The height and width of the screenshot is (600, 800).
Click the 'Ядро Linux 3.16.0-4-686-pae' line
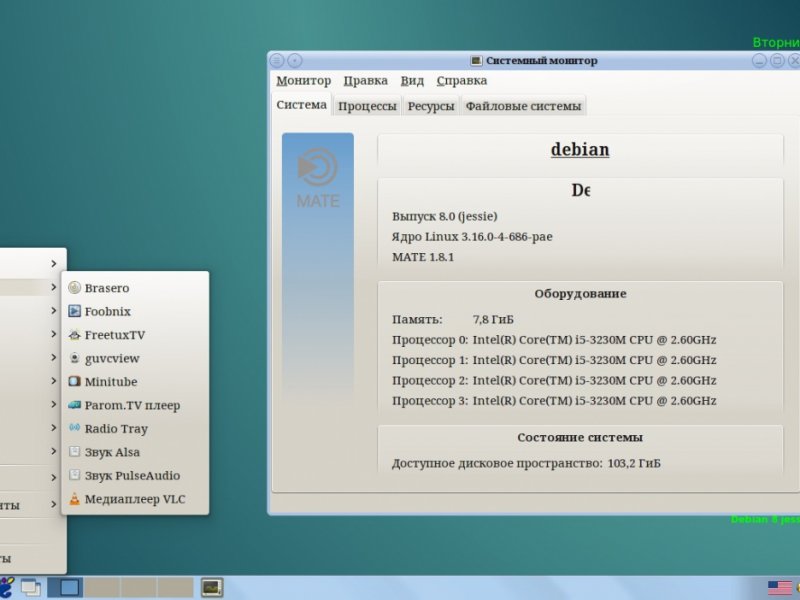(472, 237)
